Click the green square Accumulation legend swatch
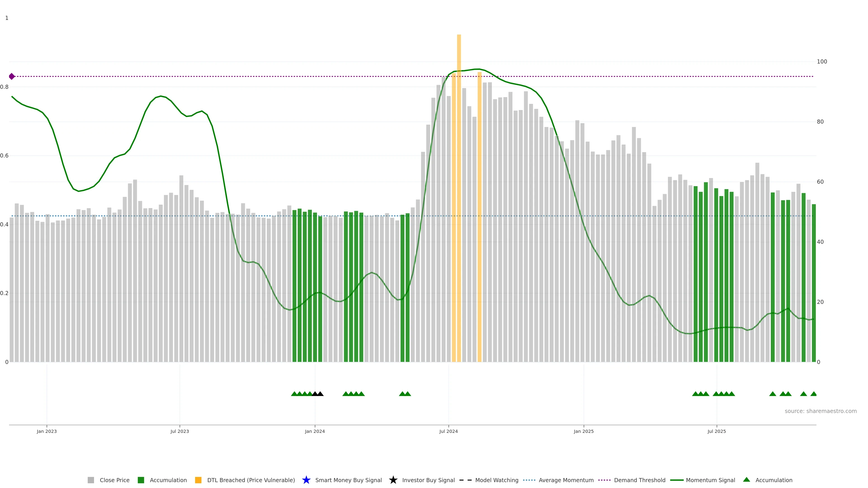Image resolution: width=868 pixels, height=488 pixels. pyautogui.click(x=141, y=480)
